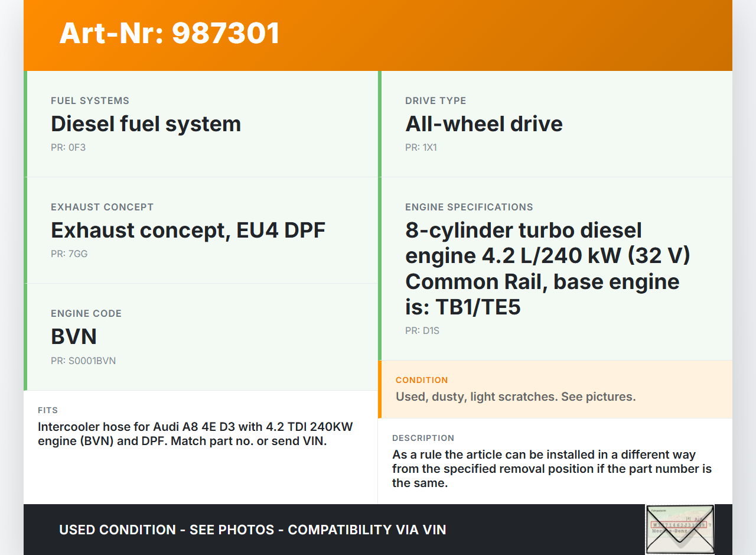Click the PR: 7GG code
The height and width of the screenshot is (555, 756).
pos(69,254)
